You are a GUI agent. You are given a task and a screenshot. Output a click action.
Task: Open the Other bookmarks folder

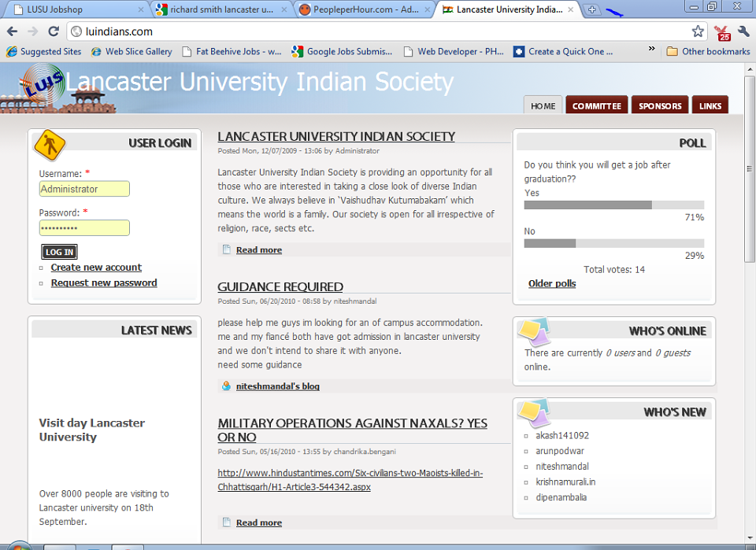708,51
